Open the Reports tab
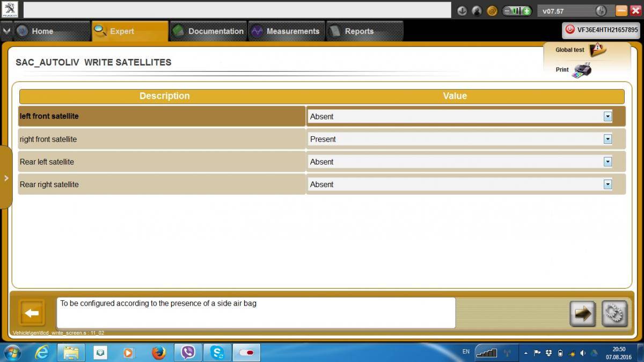This screenshot has width=644, height=362. point(358,31)
